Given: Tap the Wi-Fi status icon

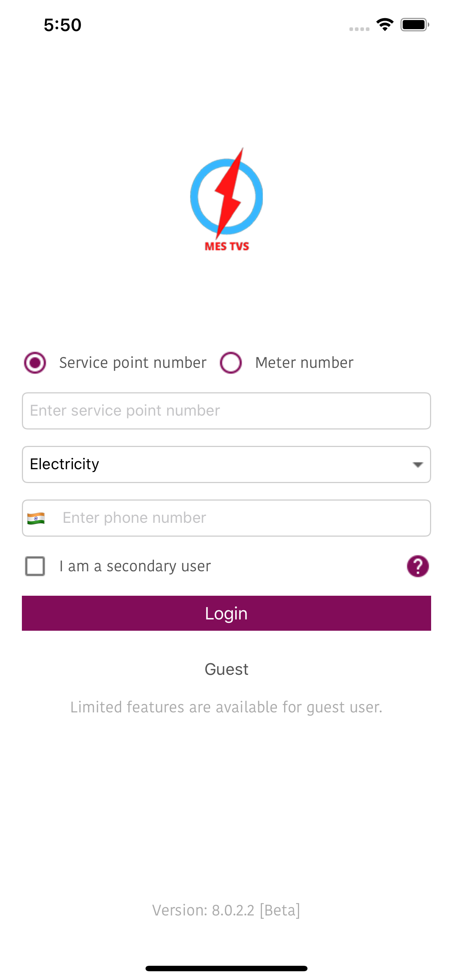Looking at the screenshot, I should point(385,25).
